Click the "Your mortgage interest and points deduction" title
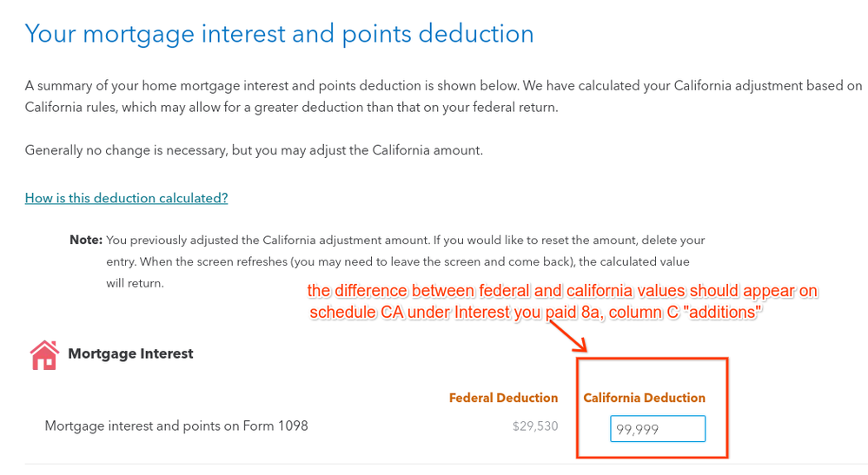 [279, 34]
